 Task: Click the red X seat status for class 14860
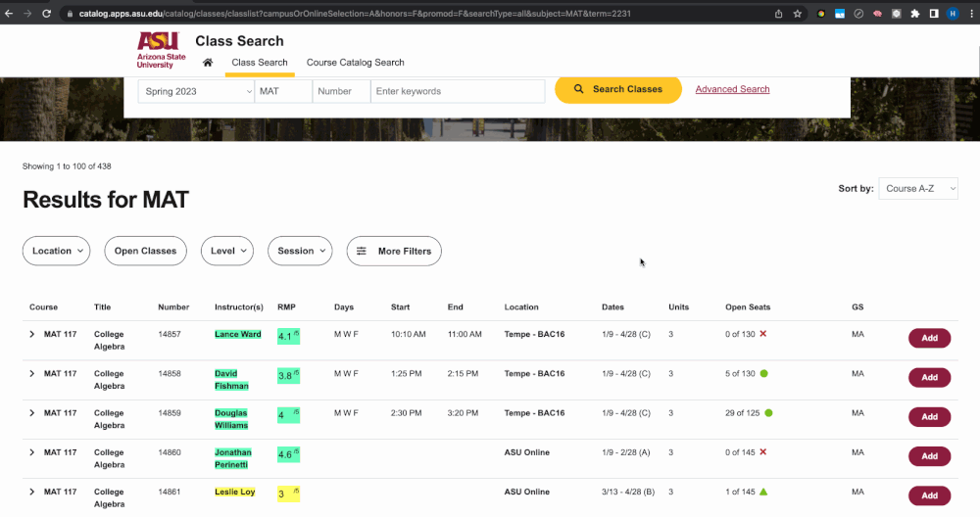[x=762, y=452]
